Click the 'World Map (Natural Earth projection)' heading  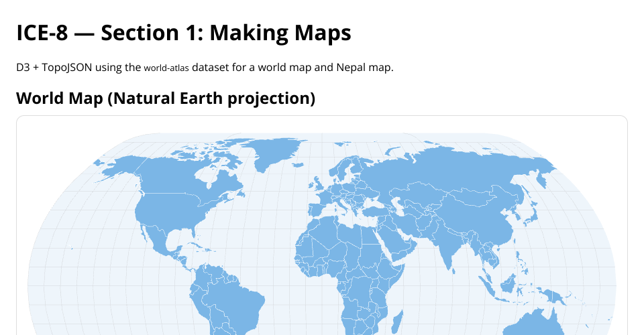pyautogui.click(x=166, y=98)
